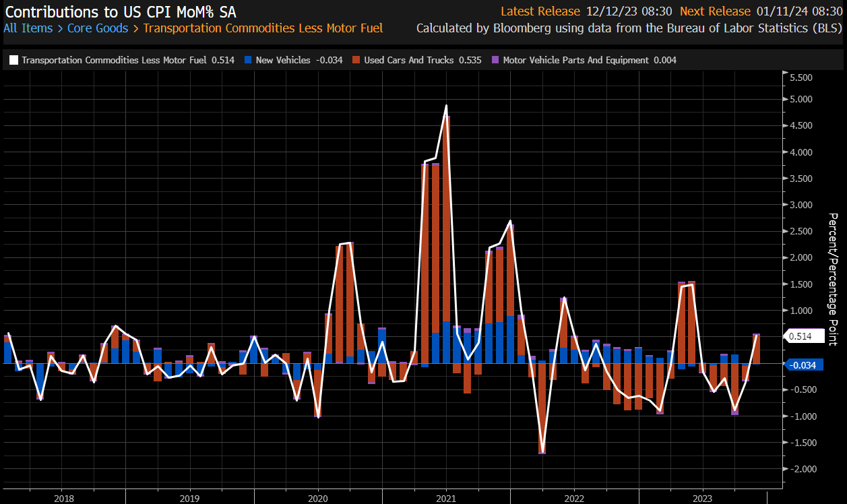The height and width of the screenshot is (504, 847).
Task: Click the chart title Contributions to US CPI
Action: coord(121,11)
